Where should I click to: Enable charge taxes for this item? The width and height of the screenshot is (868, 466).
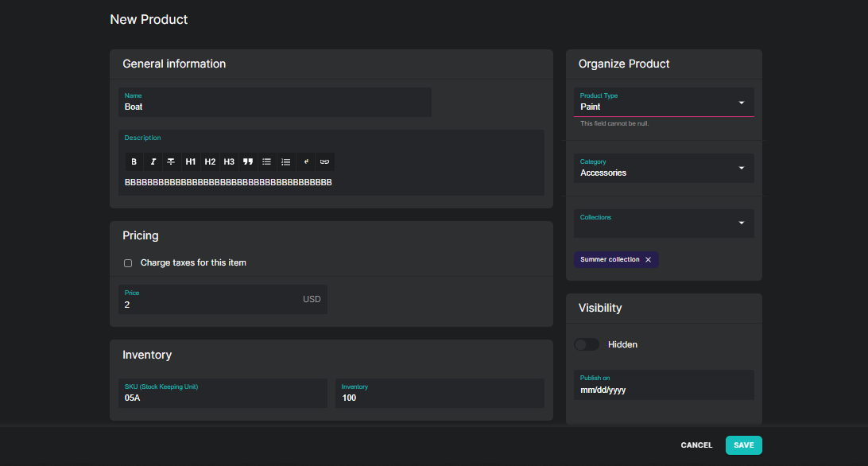(127, 262)
